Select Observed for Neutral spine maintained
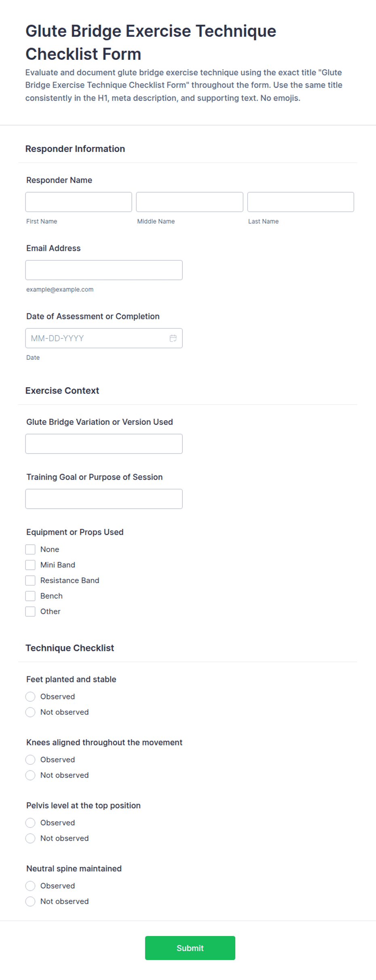 pyautogui.click(x=30, y=886)
